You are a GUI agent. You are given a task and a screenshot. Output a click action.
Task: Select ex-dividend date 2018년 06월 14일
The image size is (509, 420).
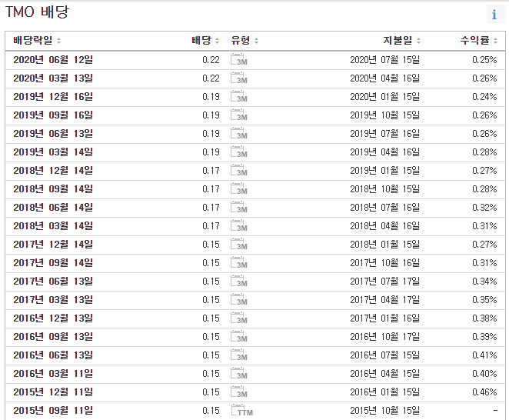coord(53,208)
